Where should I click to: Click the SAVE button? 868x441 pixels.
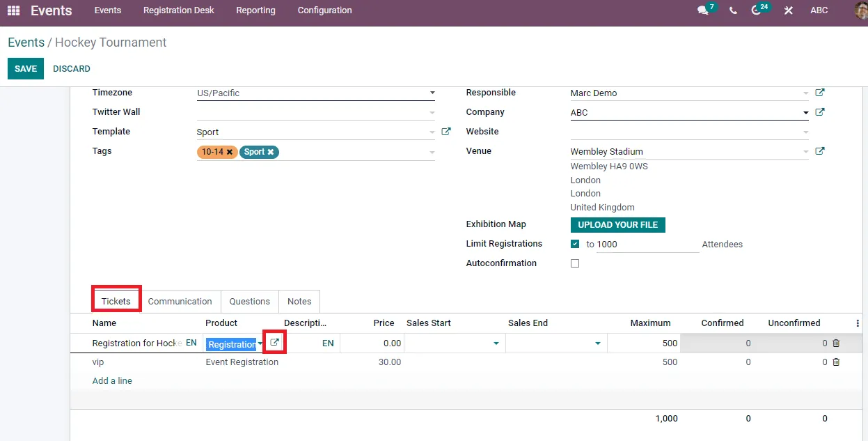(26, 68)
